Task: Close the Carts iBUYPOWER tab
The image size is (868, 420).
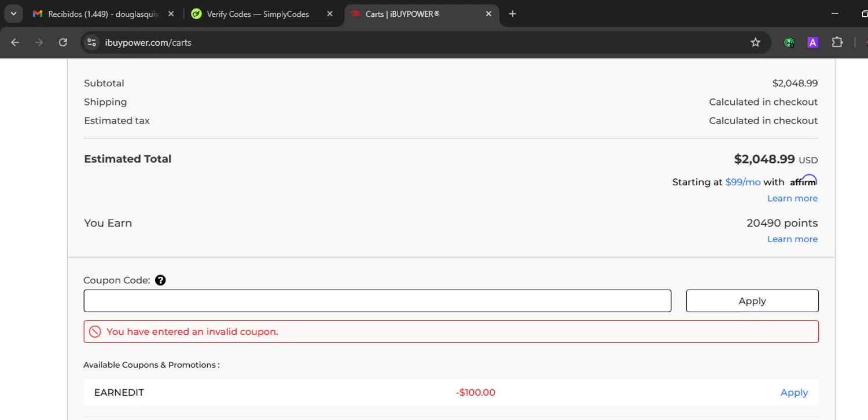Action: tap(488, 14)
